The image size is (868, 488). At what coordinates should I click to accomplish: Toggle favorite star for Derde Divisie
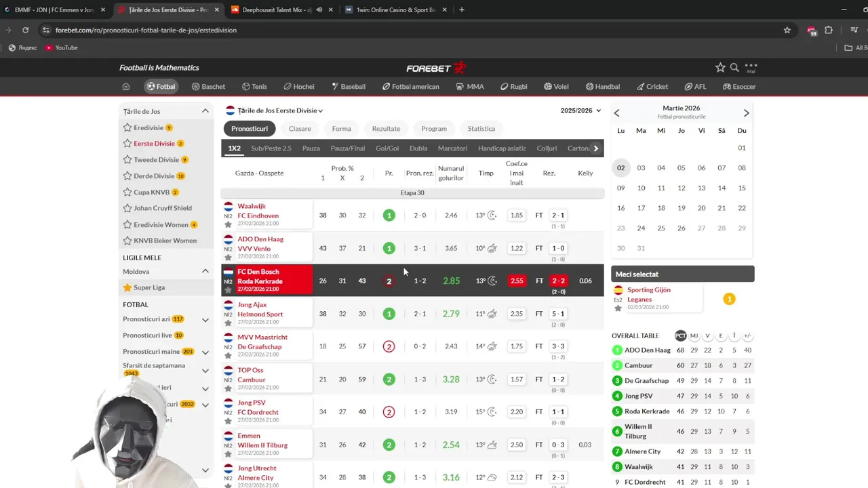(x=127, y=176)
